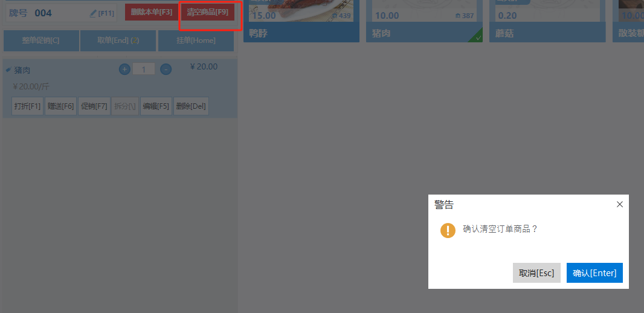Click 赠送[F6] on the 猪肉 item
The width and height of the screenshot is (644, 313).
pos(61,106)
